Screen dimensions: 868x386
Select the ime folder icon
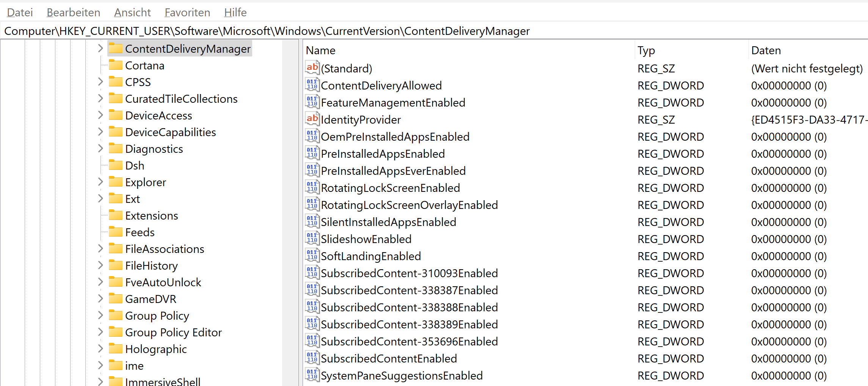116,366
